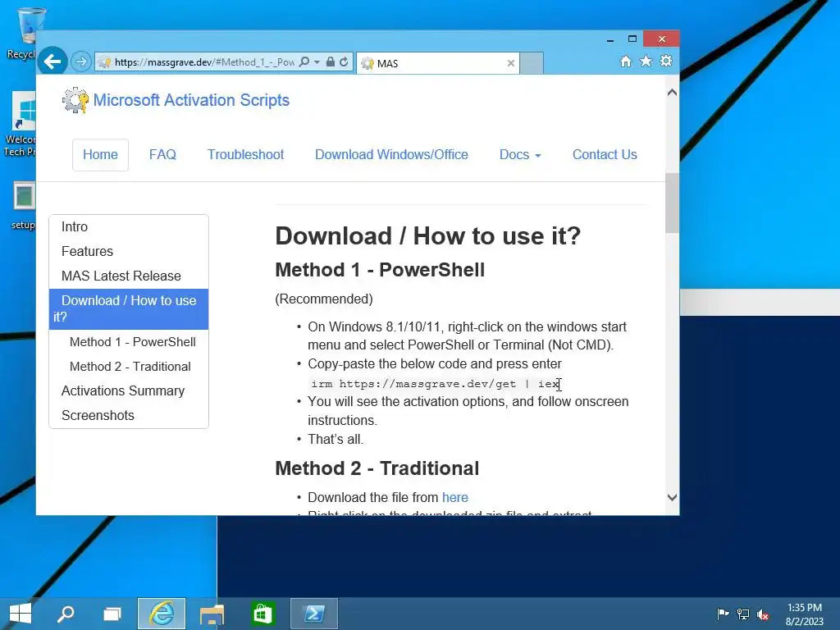Go back with the browser Back arrow
This screenshot has height=630, width=840.
(52, 62)
